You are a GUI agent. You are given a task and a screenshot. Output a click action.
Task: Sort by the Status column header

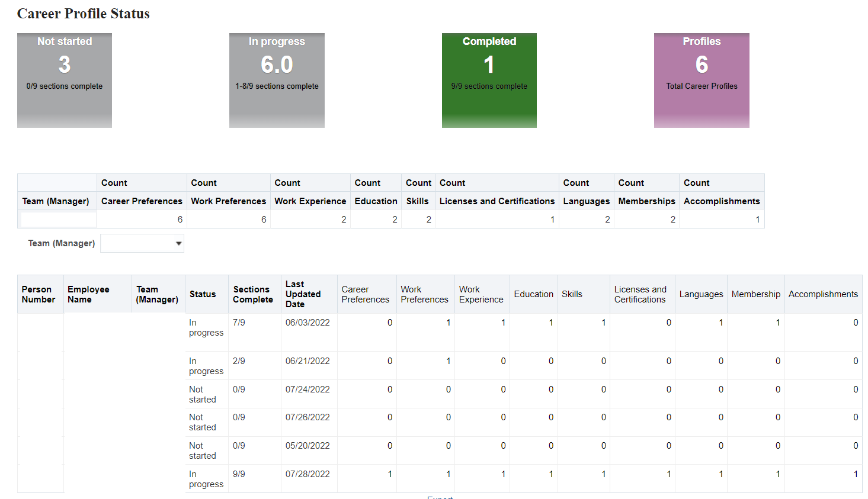pyautogui.click(x=203, y=294)
